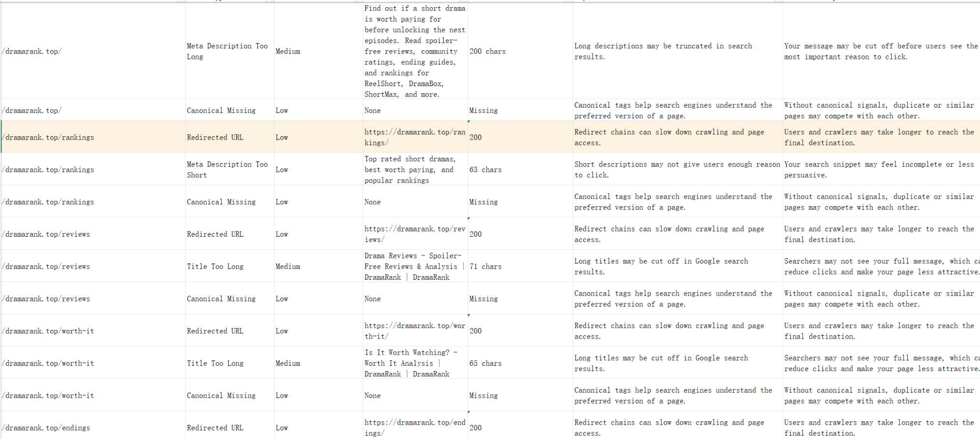Select the 'Find out if a short drama' description cell
The image size is (980, 439).
pos(415,51)
